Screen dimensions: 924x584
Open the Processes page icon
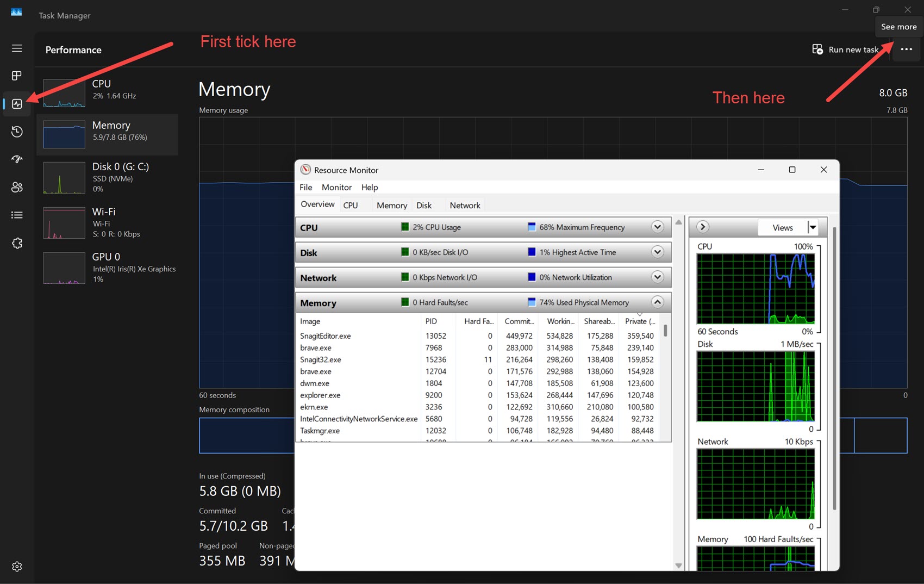(17, 76)
